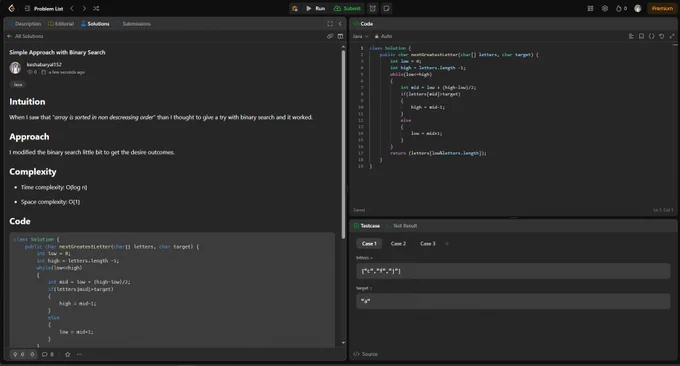
Task: Go back to All Solutions
Action: tap(25, 36)
